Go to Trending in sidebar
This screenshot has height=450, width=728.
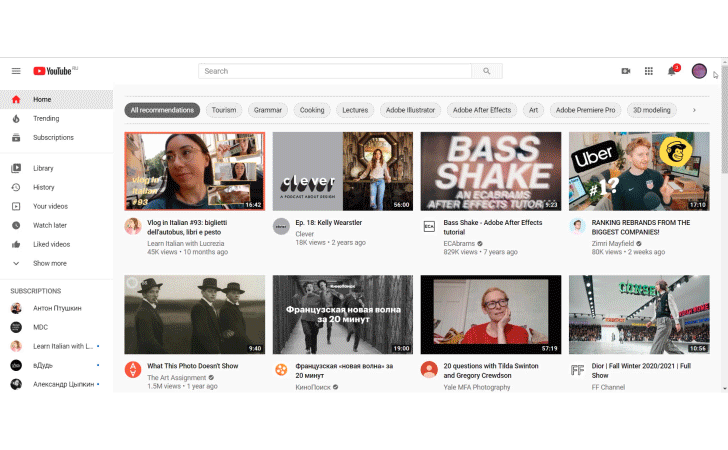pos(46,118)
